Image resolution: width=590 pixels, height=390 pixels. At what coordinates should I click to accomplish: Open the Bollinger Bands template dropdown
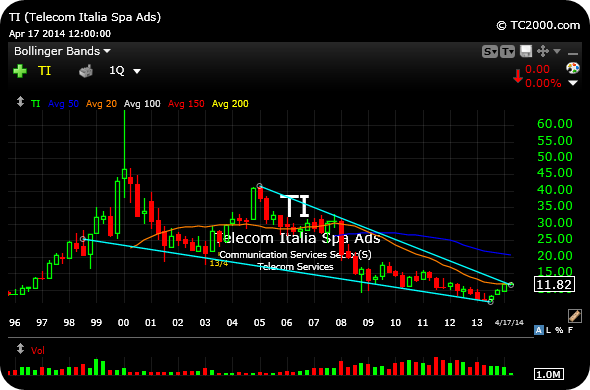(62, 51)
